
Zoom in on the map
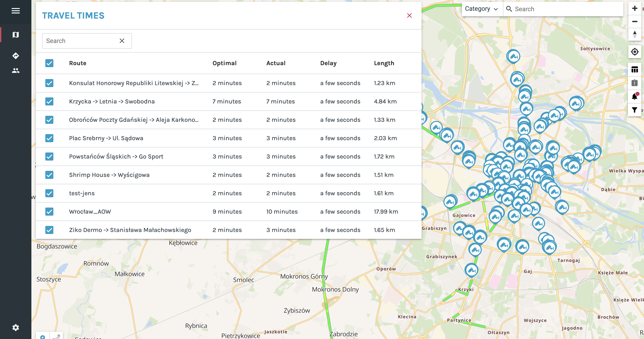(635, 8)
